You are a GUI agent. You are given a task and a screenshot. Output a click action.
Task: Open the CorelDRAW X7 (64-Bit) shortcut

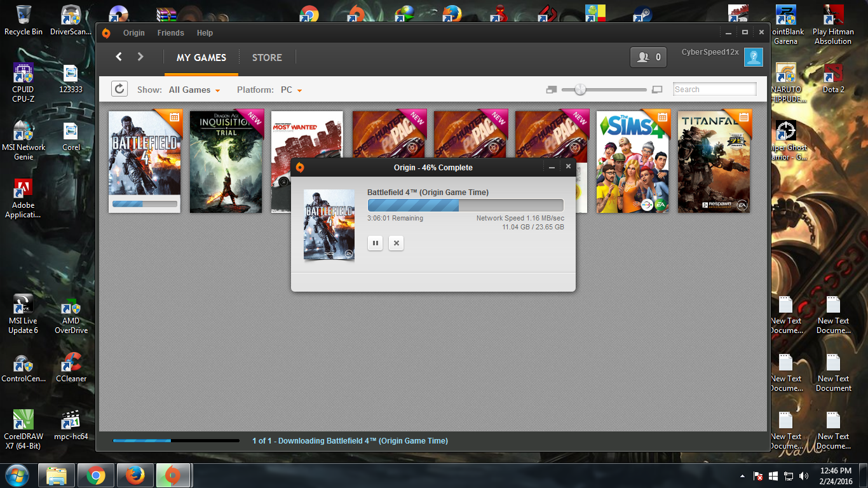point(24,430)
